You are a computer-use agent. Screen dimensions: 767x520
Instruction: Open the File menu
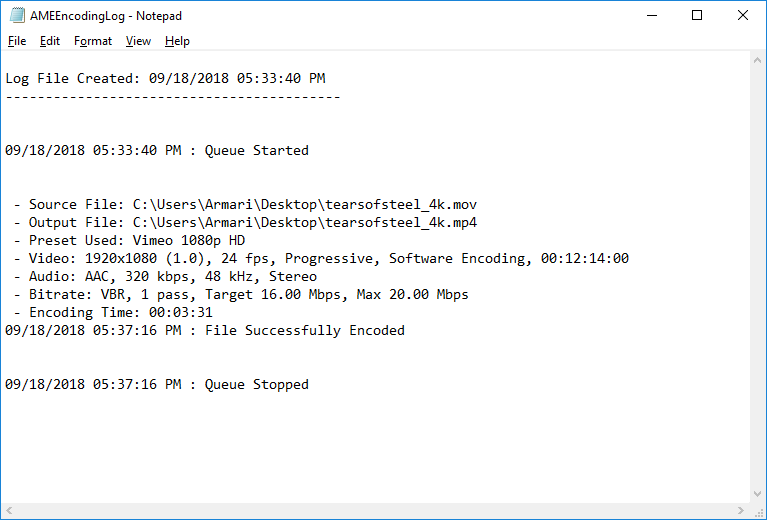pyautogui.click(x=17, y=41)
